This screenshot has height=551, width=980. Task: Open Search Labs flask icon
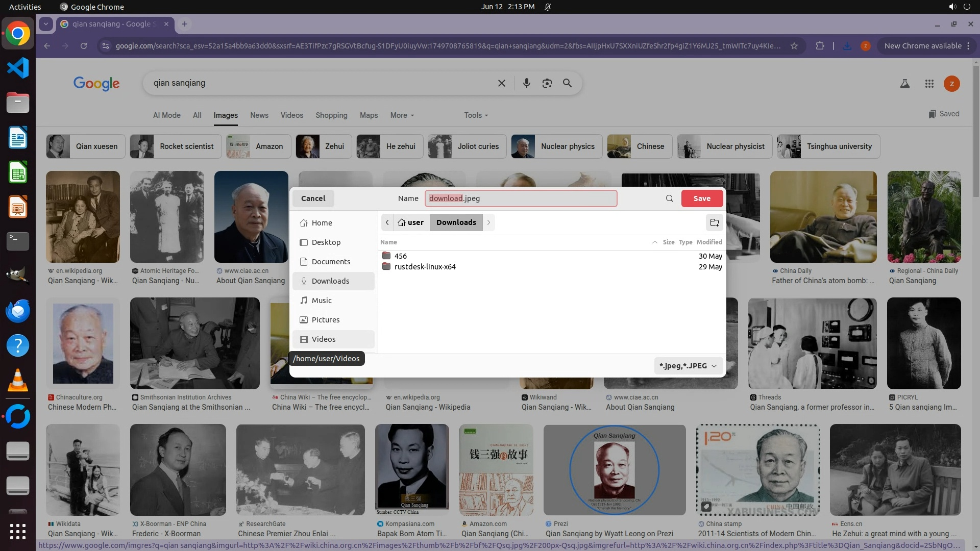(904, 84)
